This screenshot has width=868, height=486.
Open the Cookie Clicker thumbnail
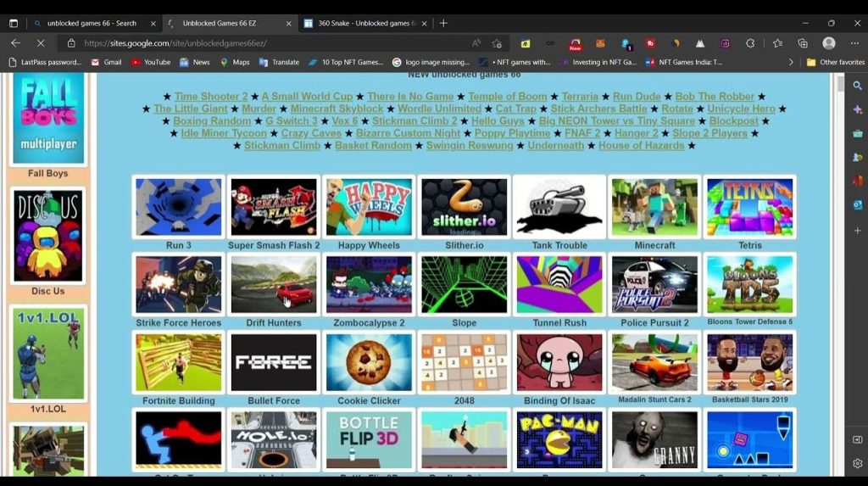(369, 362)
